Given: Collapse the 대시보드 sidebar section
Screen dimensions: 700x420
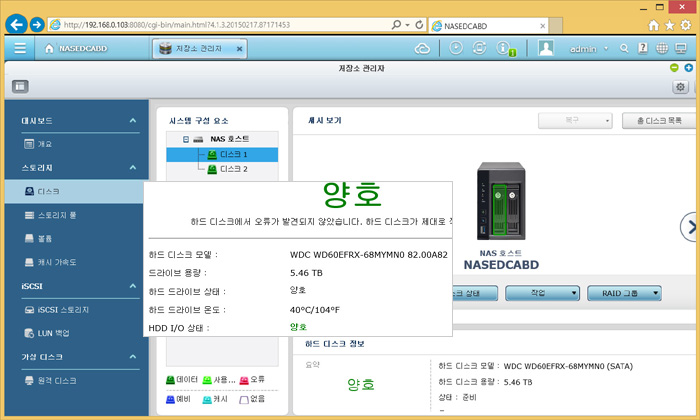Looking at the screenshot, I should tap(133, 121).
